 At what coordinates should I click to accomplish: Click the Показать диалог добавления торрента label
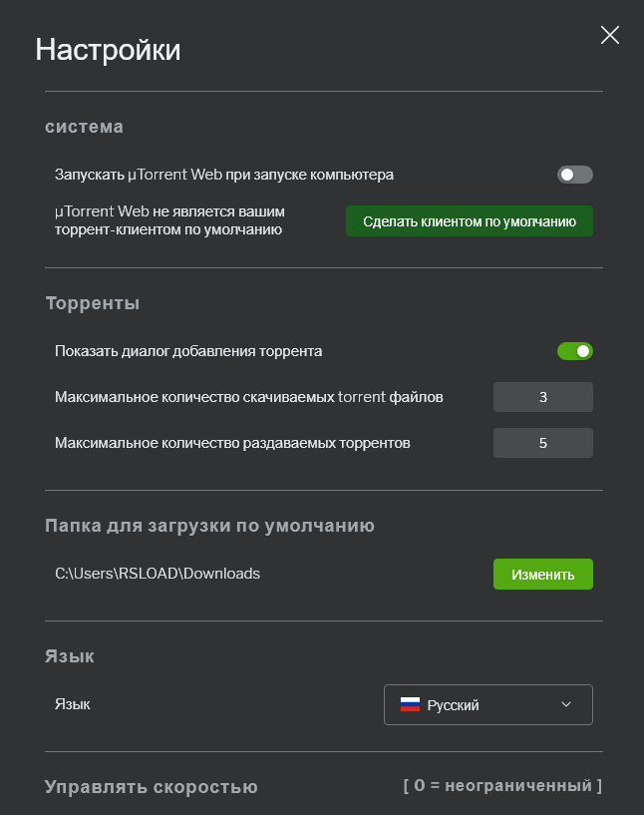[x=188, y=351]
